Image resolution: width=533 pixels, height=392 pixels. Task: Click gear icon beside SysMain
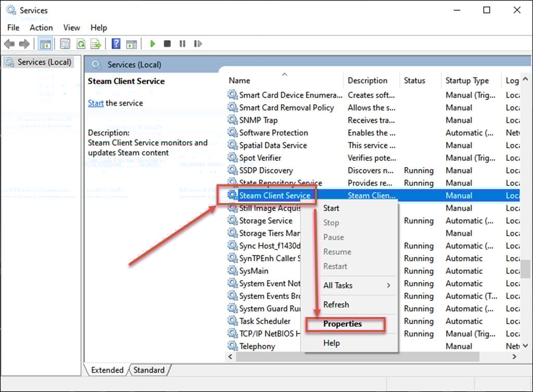[233, 271]
